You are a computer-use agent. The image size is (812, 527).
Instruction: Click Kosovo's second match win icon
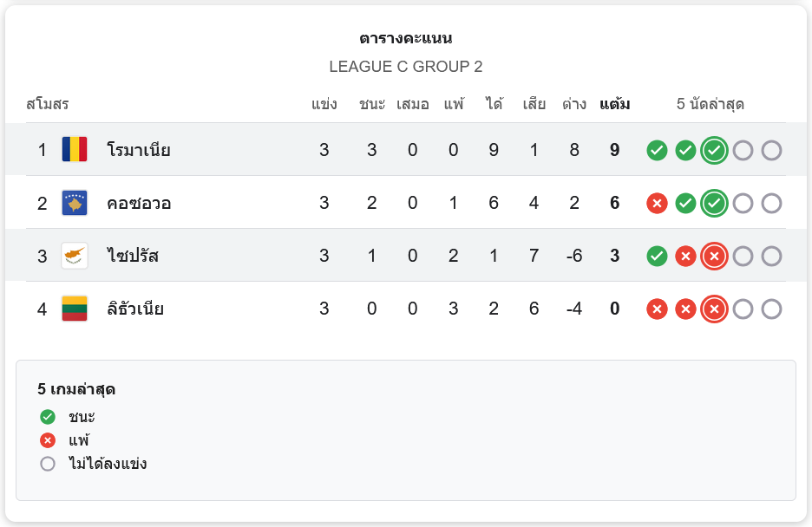coord(685,204)
